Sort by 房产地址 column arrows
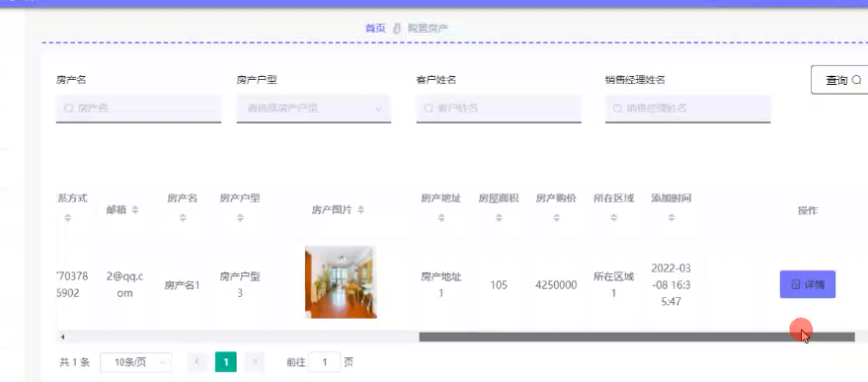The image size is (868, 382). (441, 218)
